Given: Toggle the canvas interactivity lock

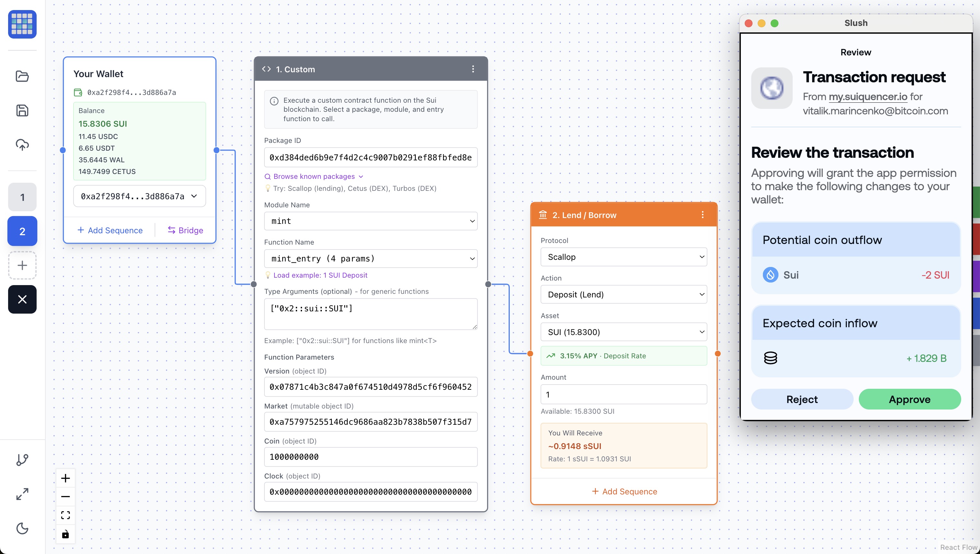Looking at the screenshot, I should coord(65,534).
